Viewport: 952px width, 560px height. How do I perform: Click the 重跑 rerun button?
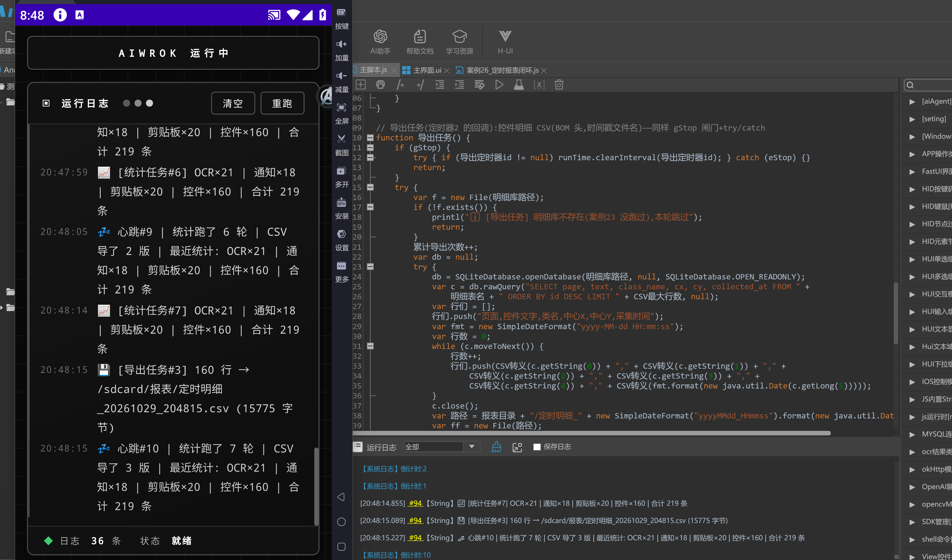pyautogui.click(x=282, y=103)
